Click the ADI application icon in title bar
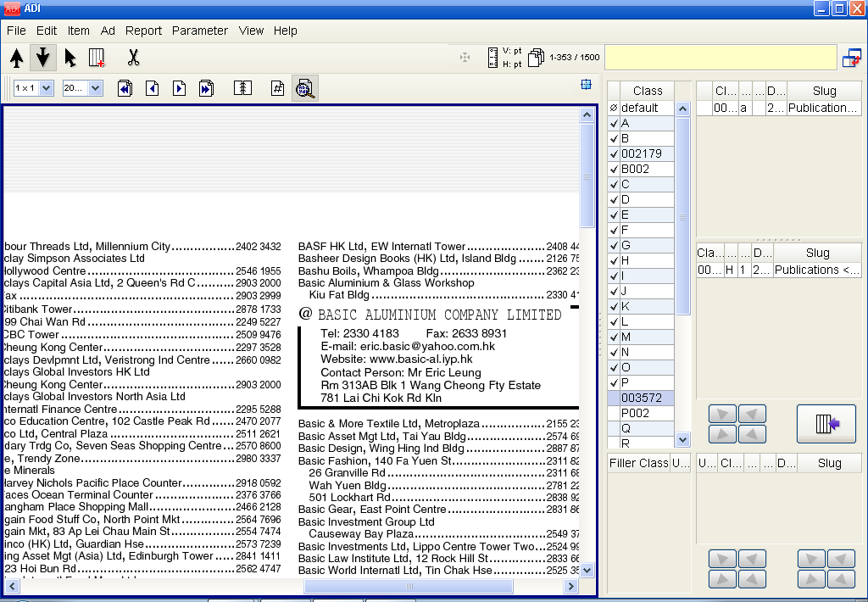 (12, 8)
